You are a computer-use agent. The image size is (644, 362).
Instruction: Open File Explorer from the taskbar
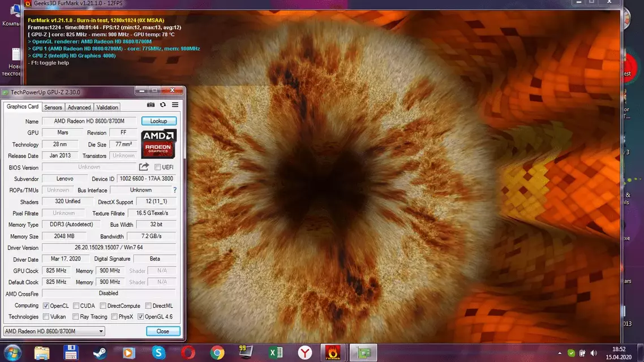(41, 353)
